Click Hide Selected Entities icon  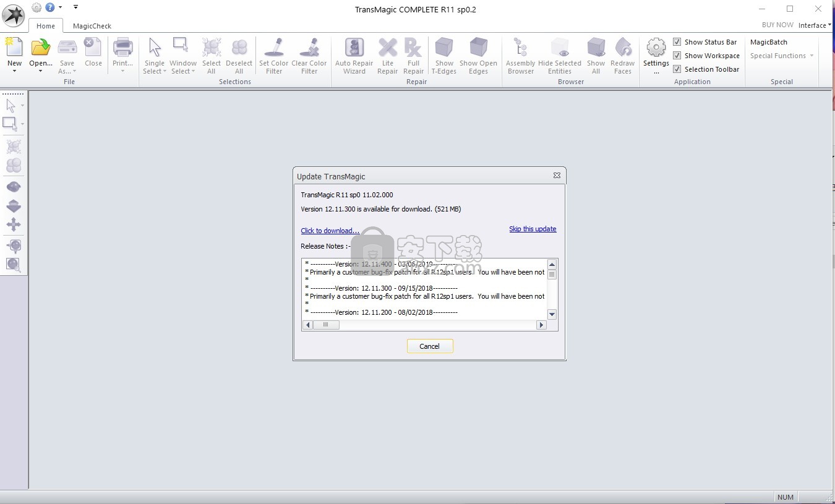560,48
